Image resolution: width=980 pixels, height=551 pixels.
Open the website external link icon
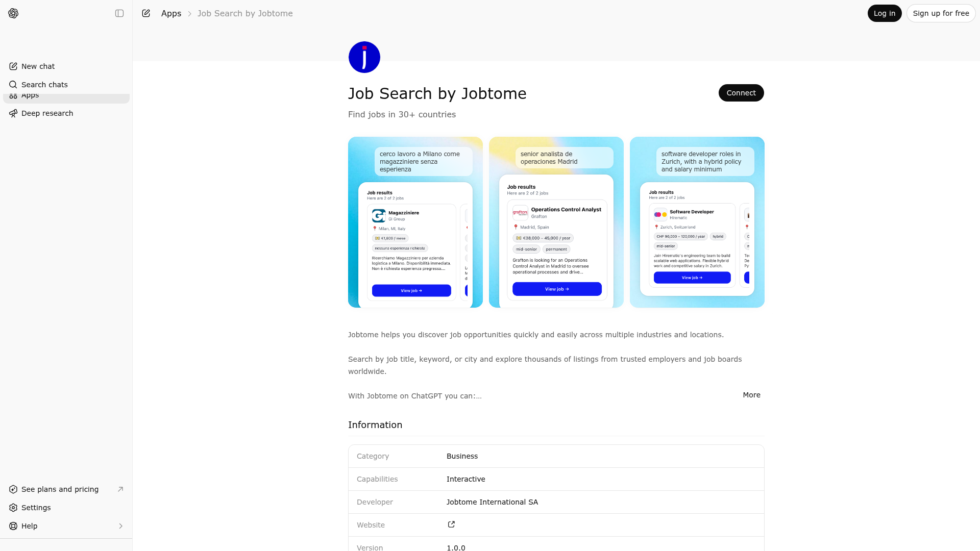(451, 524)
